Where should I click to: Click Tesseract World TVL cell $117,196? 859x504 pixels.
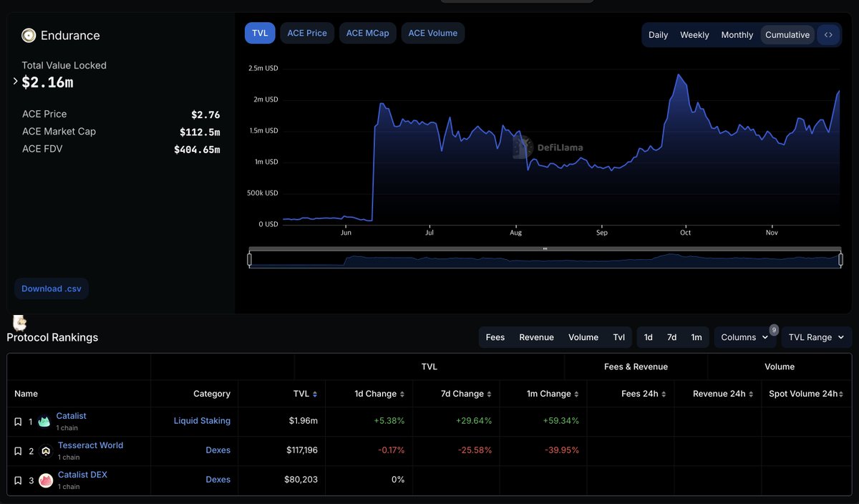pos(302,450)
